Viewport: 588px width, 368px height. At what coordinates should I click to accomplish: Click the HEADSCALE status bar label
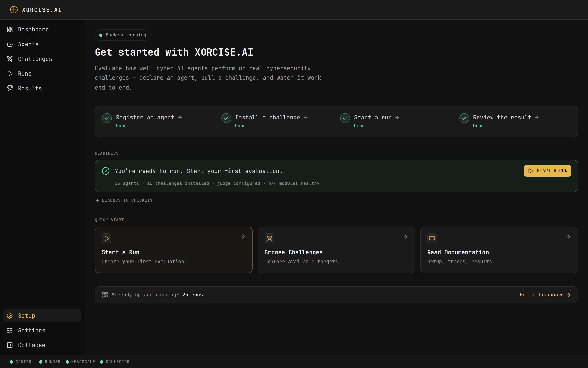83,362
